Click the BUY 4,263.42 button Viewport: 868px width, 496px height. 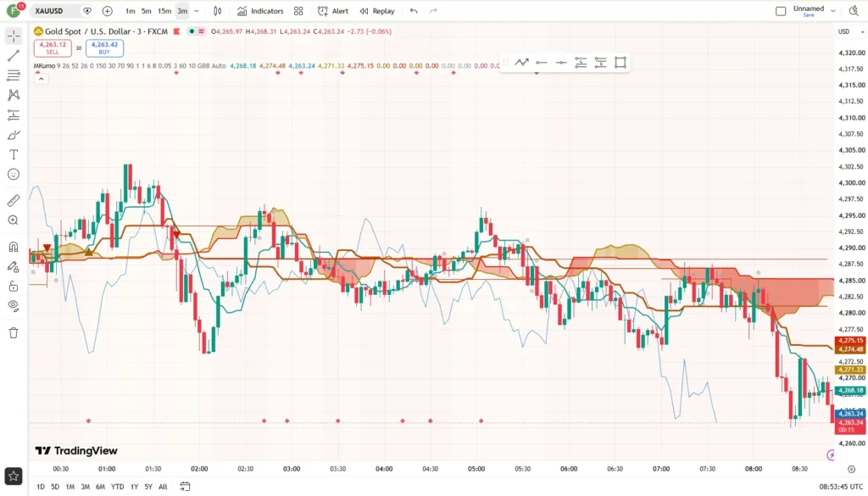pyautogui.click(x=104, y=48)
